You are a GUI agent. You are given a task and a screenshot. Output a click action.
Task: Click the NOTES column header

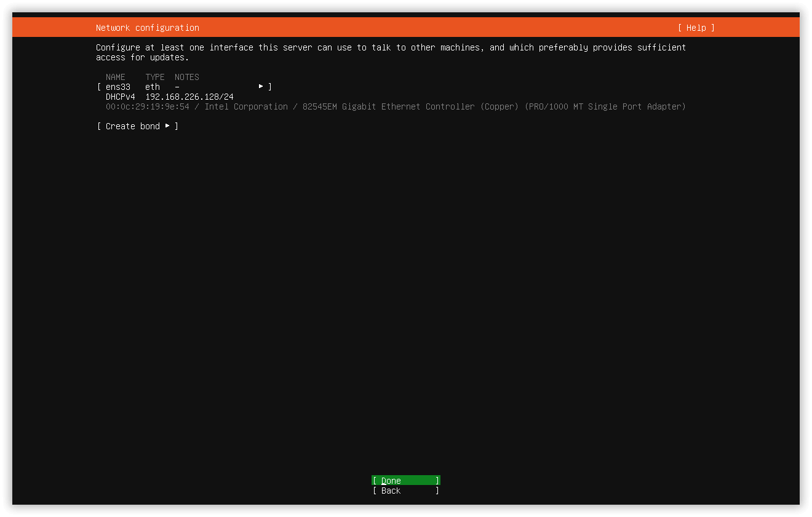187,77
